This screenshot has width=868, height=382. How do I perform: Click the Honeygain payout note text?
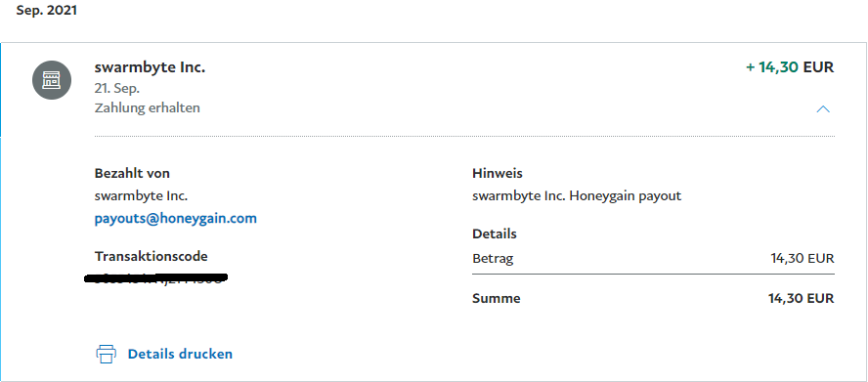coord(577,196)
